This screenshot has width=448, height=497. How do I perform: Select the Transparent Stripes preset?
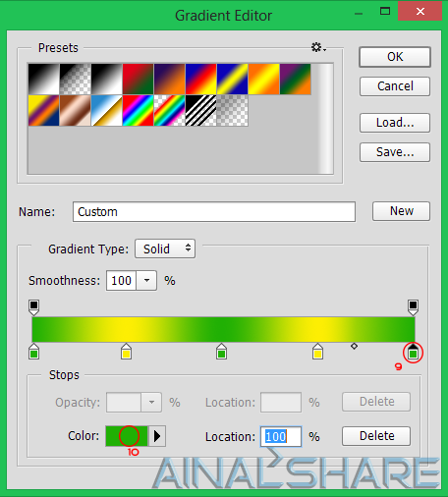point(200,111)
